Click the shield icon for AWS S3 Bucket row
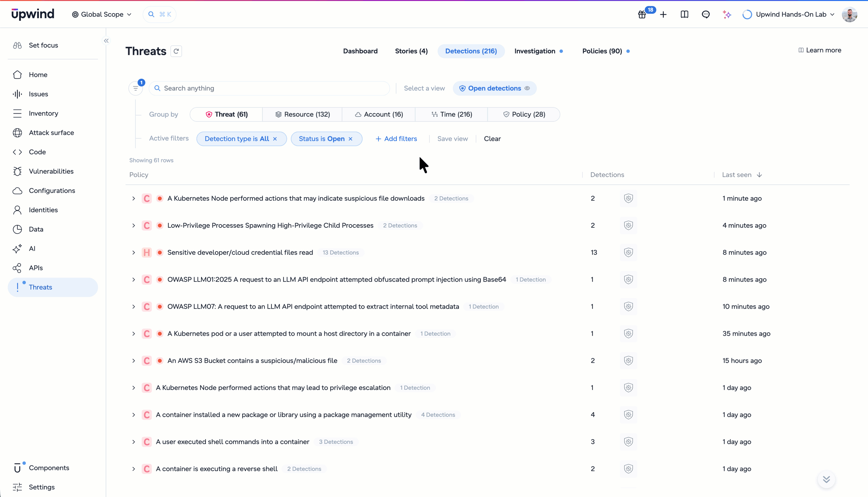This screenshot has width=868, height=497. click(x=629, y=360)
